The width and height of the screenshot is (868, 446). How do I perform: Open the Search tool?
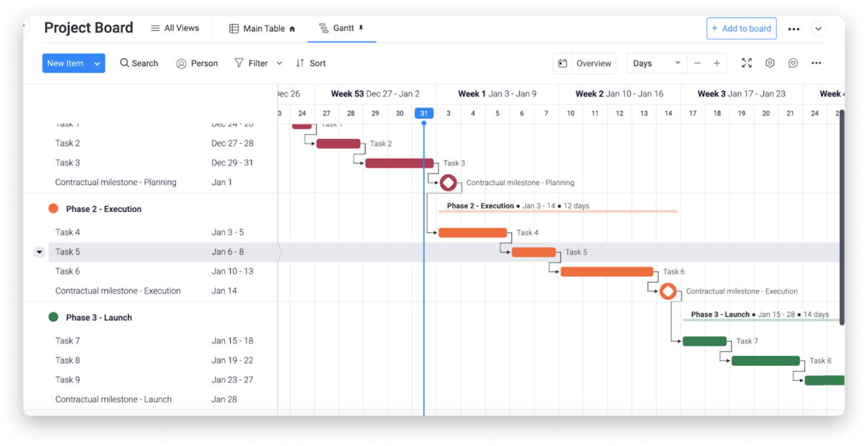139,64
